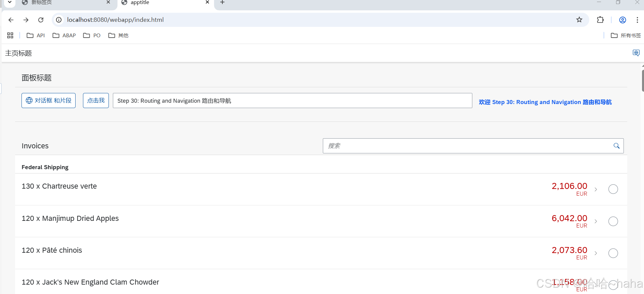
Task: Open the apps grid shortcut
Action: coord(10,35)
